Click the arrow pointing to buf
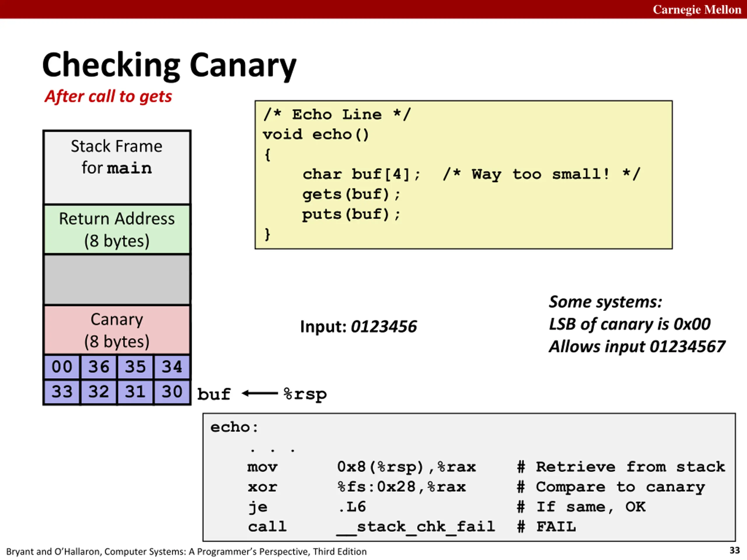The image size is (747, 560). pyautogui.click(x=260, y=393)
